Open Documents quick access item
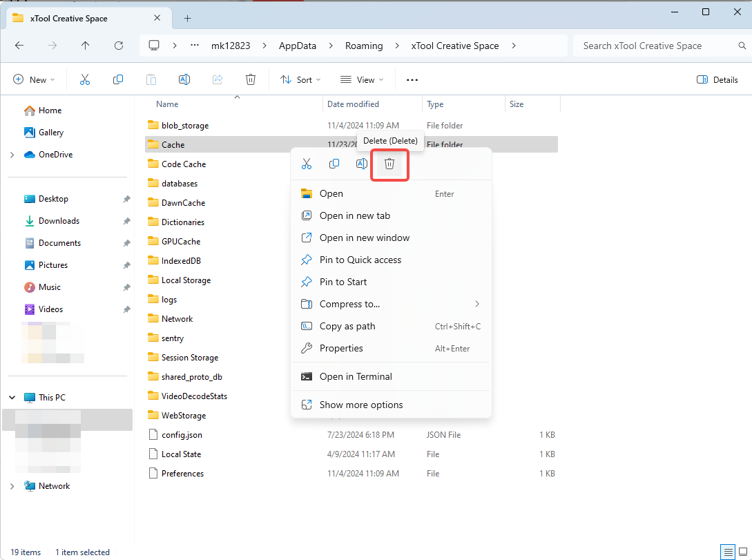This screenshot has width=752, height=560. pos(52,242)
